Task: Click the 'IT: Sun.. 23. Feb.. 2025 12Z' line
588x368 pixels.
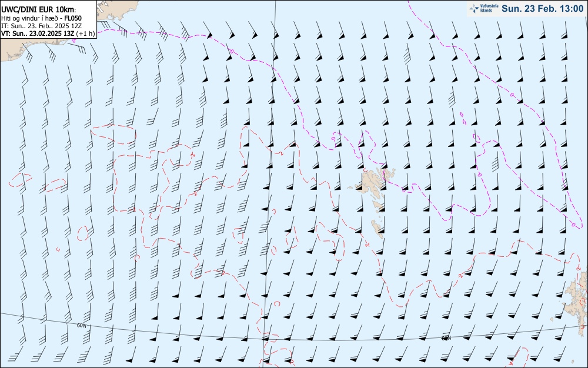Action: [x=41, y=26]
